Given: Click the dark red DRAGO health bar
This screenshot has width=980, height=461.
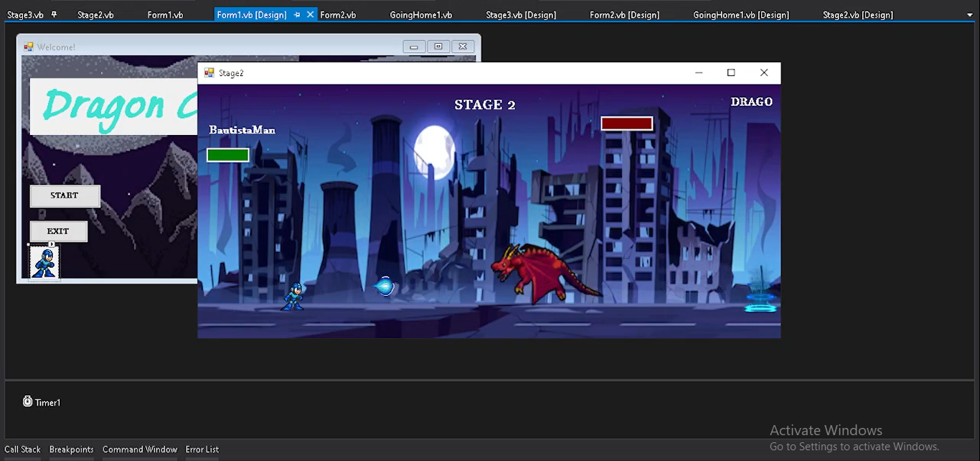Looking at the screenshot, I should [x=626, y=124].
